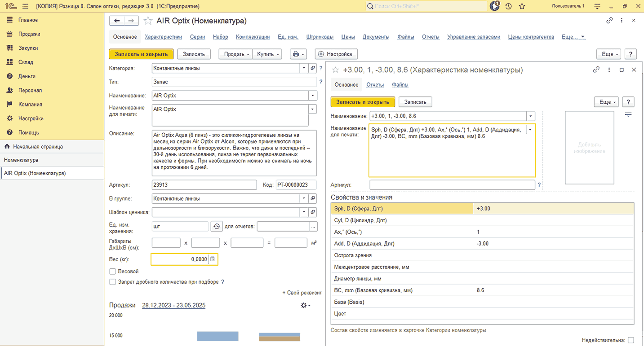Open the hamburger sections menu
Viewport: 644px width, 346px height.
pos(25,6)
